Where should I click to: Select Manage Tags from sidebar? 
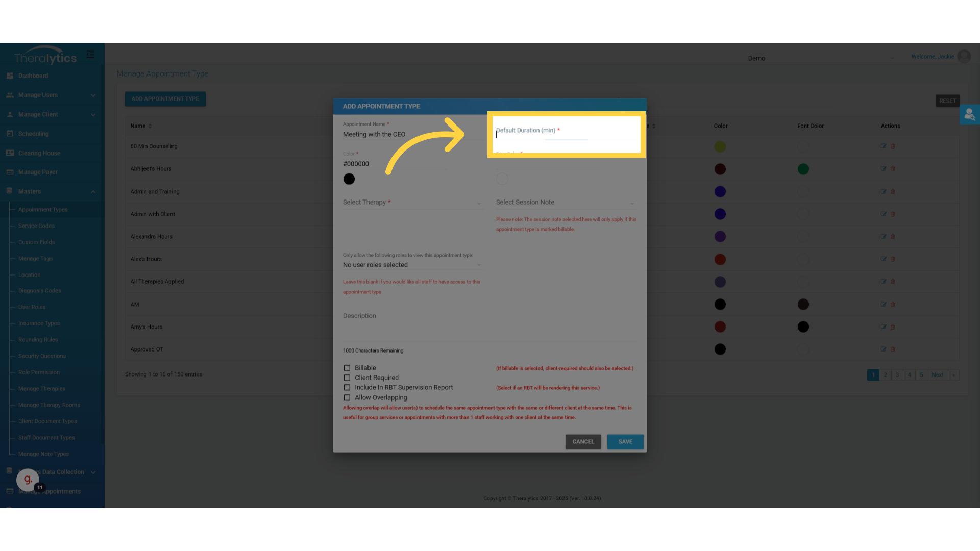(x=35, y=259)
